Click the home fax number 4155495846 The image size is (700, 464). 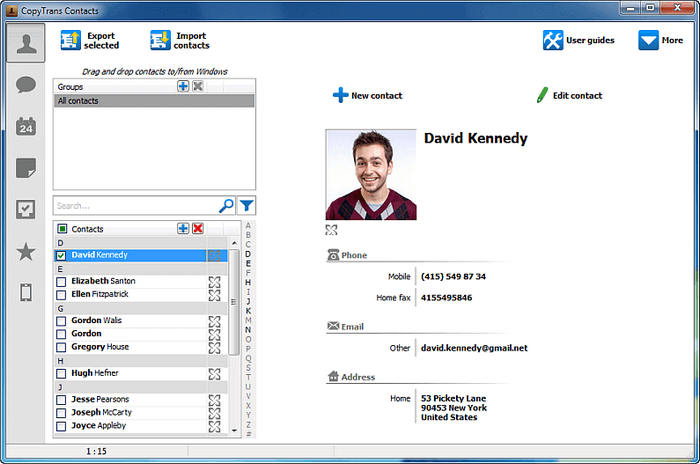click(446, 297)
